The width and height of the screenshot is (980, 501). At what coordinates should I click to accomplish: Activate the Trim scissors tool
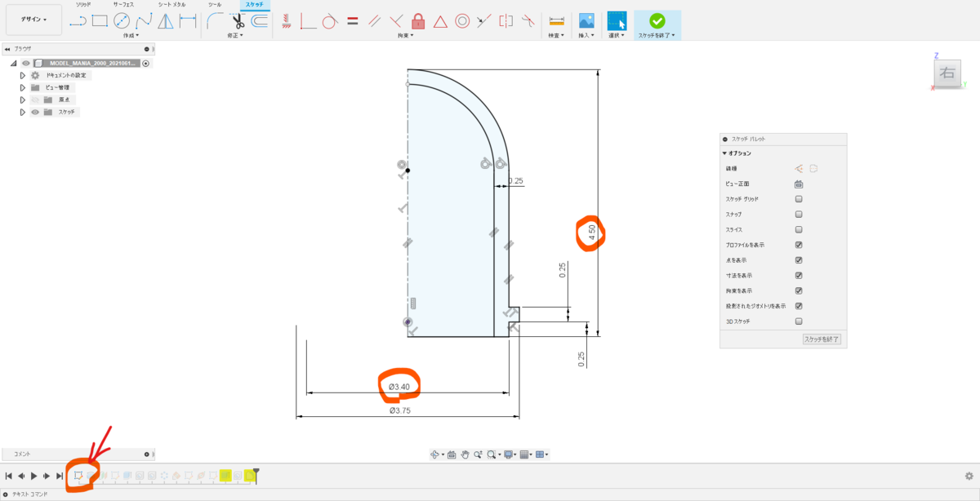coord(238,20)
